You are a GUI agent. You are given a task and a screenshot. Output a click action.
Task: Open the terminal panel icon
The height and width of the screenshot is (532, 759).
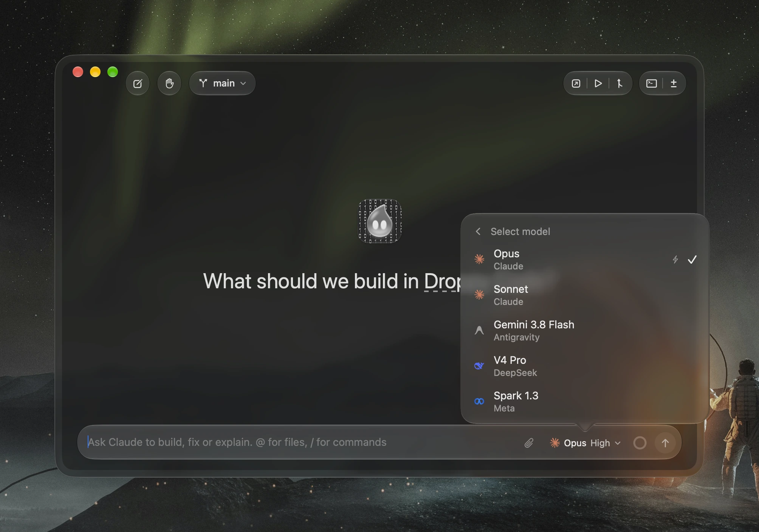652,83
